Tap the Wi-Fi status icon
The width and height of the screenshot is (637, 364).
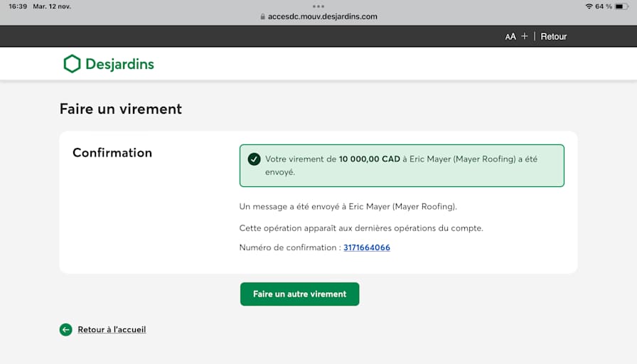click(x=589, y=6)
